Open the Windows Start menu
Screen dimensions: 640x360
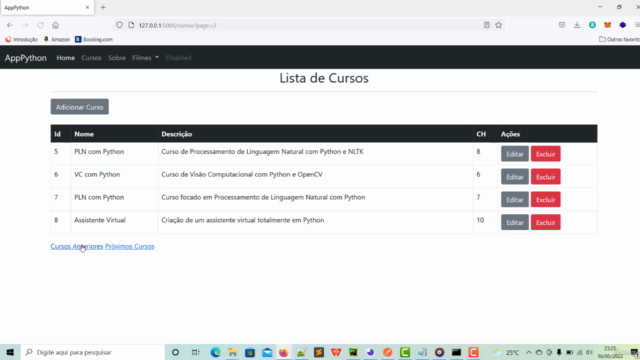click(x=10, y=352)
